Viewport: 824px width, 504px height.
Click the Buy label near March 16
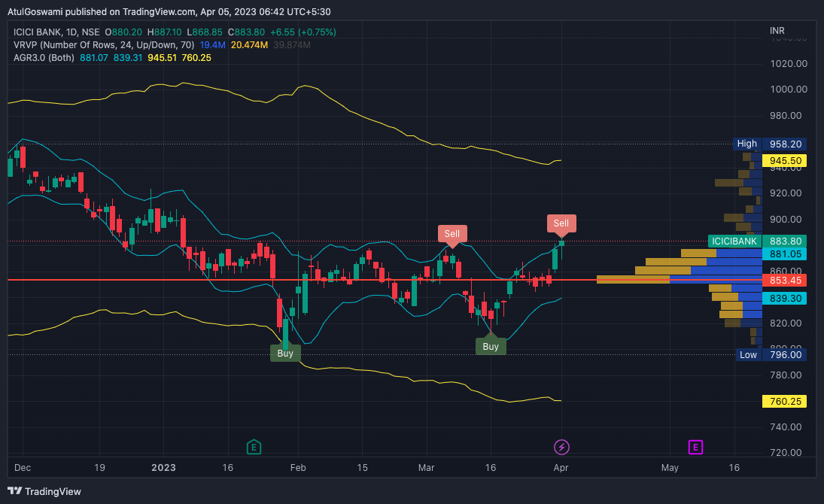pos(491,346)
